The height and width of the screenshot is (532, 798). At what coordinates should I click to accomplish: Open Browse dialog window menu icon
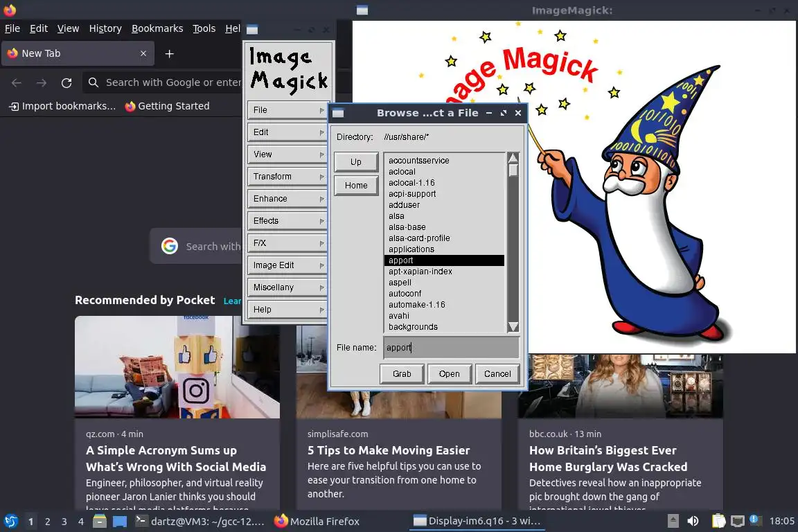click(x=338, y=113)
